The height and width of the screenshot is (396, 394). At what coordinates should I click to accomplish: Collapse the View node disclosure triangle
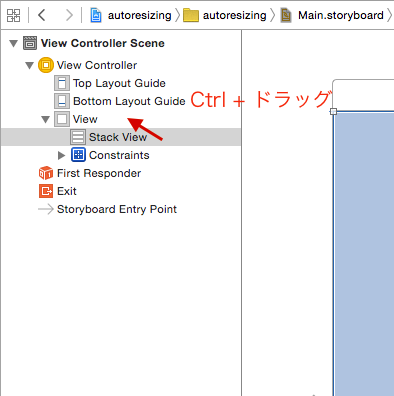coord(46,119)
